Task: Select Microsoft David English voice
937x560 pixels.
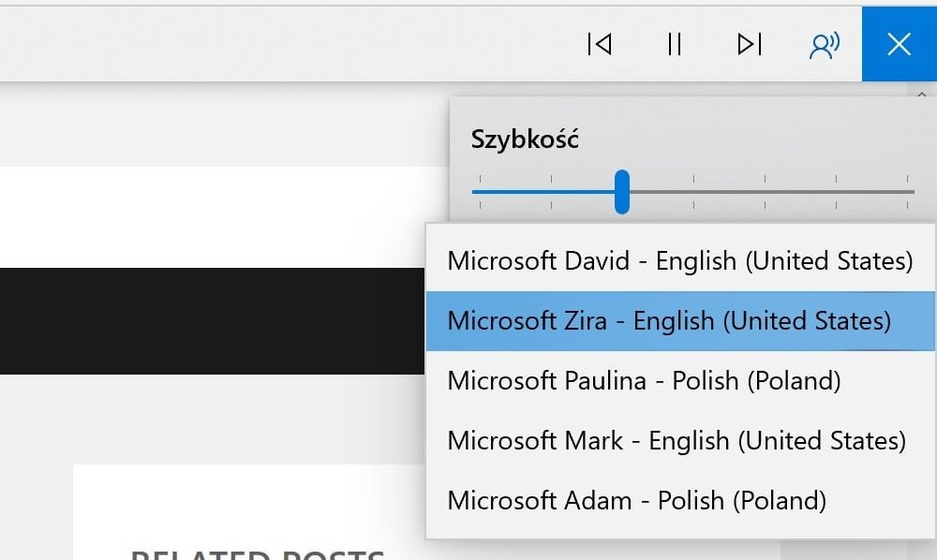Action: coord(680,261)
